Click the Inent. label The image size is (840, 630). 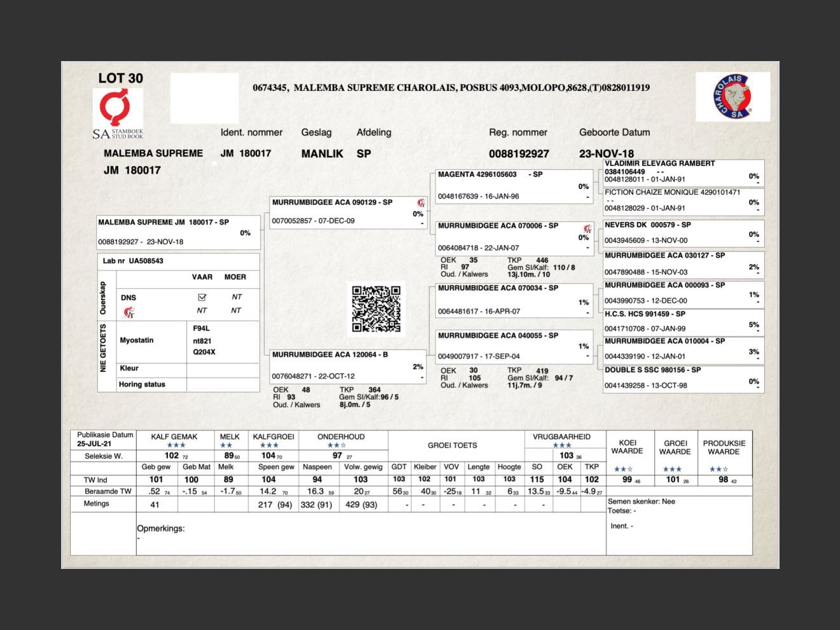(x=621, y=526)
